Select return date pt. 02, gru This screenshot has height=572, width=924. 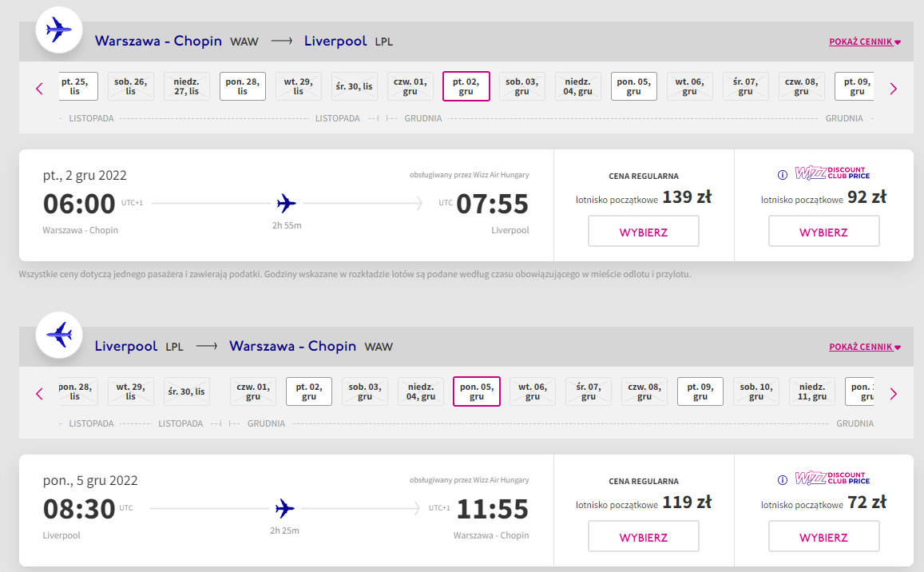point(309,391)
